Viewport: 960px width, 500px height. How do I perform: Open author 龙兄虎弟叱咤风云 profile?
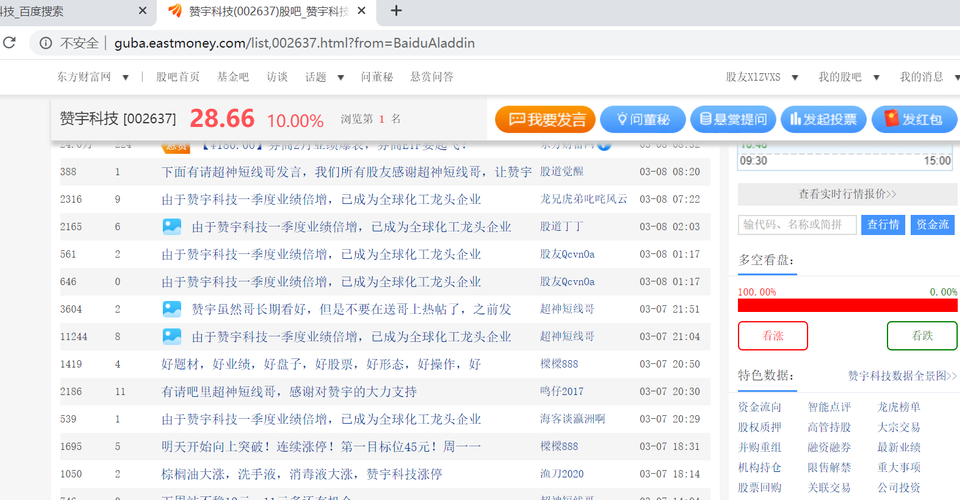pyautogui.click(x=583, y=200)
